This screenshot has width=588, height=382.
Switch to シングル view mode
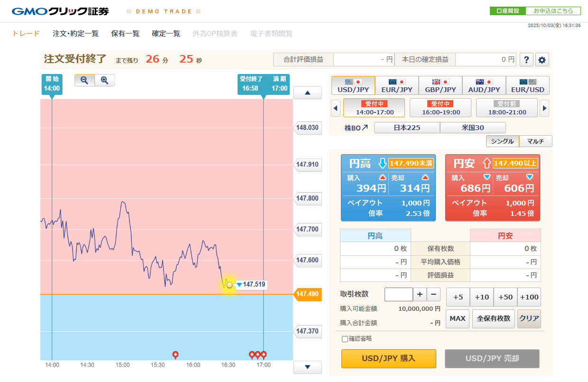(x=502, y=141)
